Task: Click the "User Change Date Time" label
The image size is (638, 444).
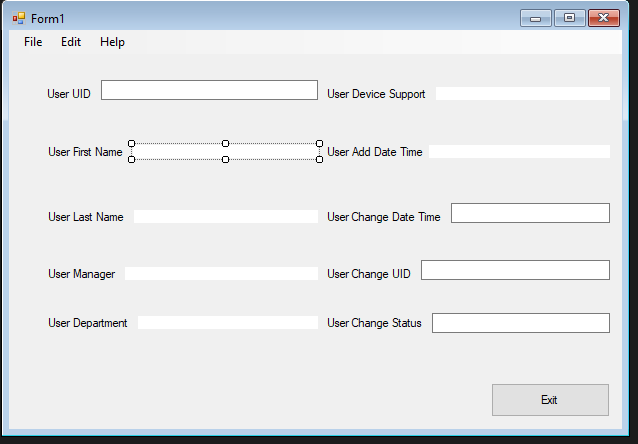Action: pyautogui.click(x=384, y=217)
